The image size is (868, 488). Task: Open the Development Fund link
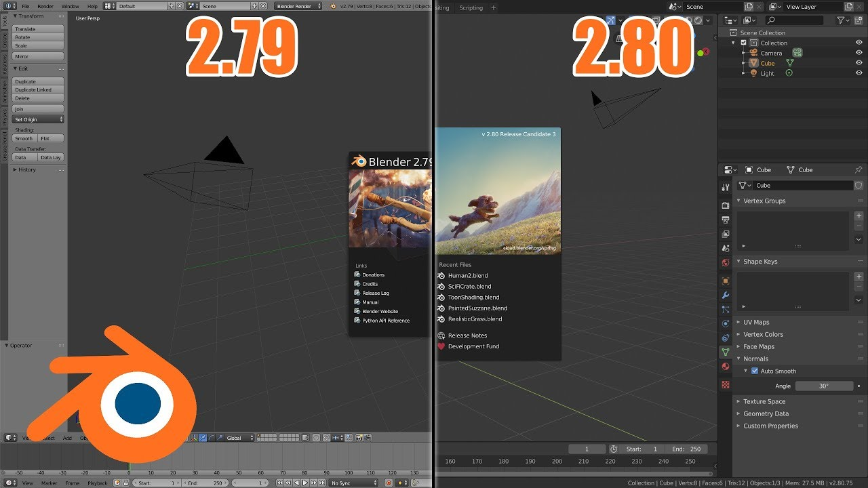point(473,346)
